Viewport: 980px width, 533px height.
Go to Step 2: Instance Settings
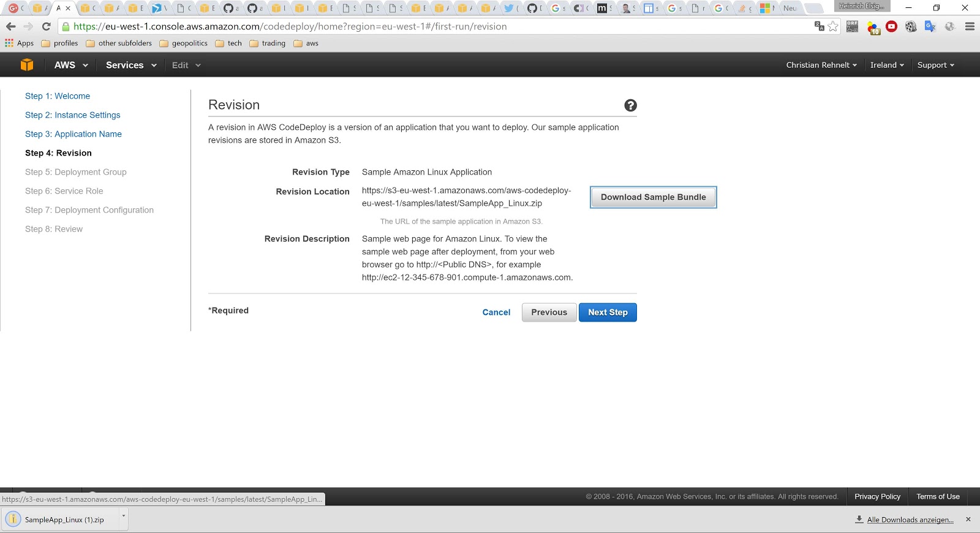[x=73, y=115]
